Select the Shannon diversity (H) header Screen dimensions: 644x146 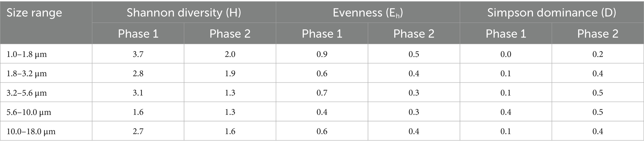point(184,12)
